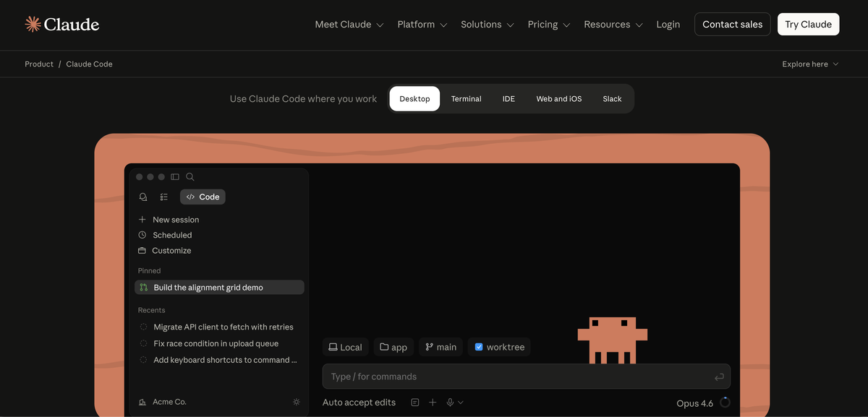The image size is (868, 417).
Task: Open the Opus 4.6 model selector
Action: [x=694, y=403]
